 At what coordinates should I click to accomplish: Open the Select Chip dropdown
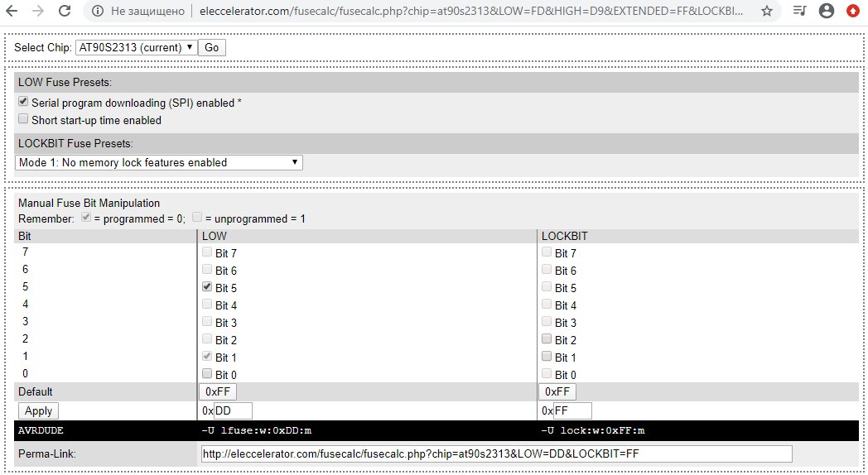[x=136, y=47]
